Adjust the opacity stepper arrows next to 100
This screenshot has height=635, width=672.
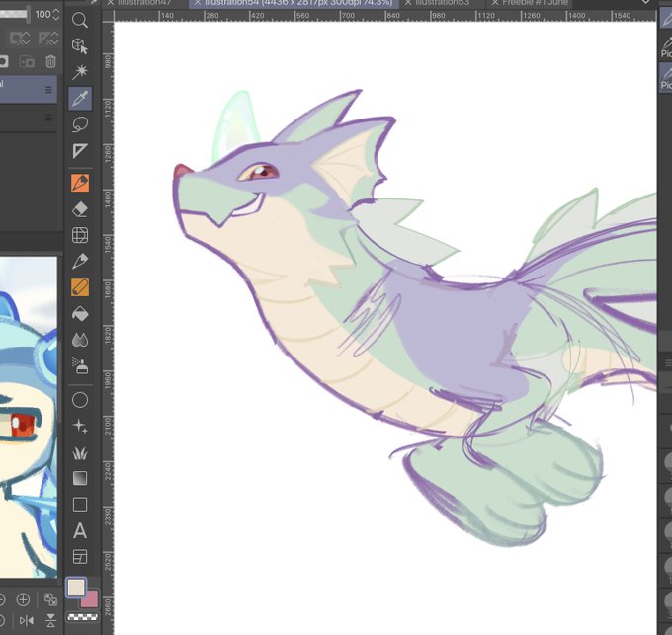(x=56, y=15)
